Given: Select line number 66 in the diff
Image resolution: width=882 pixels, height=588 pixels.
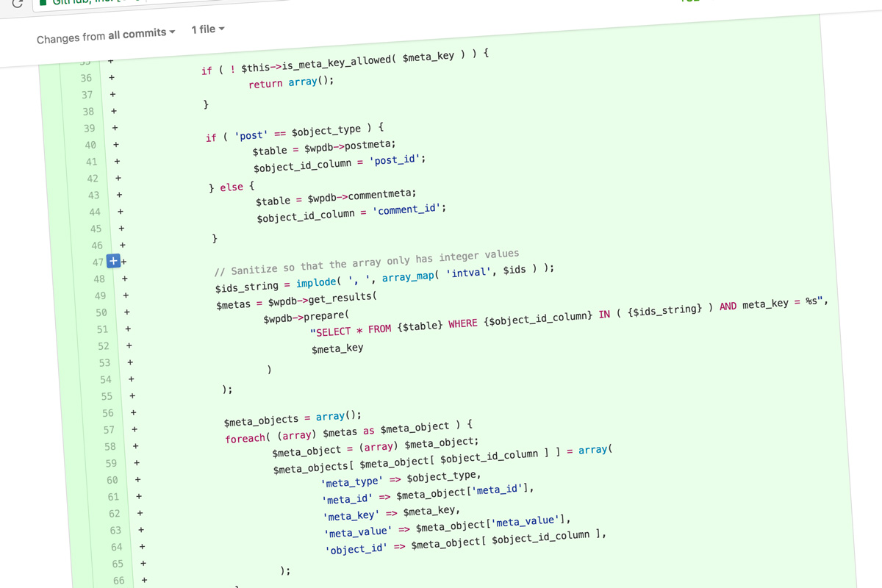Looking at the screenshot, I should coord(119,581).
